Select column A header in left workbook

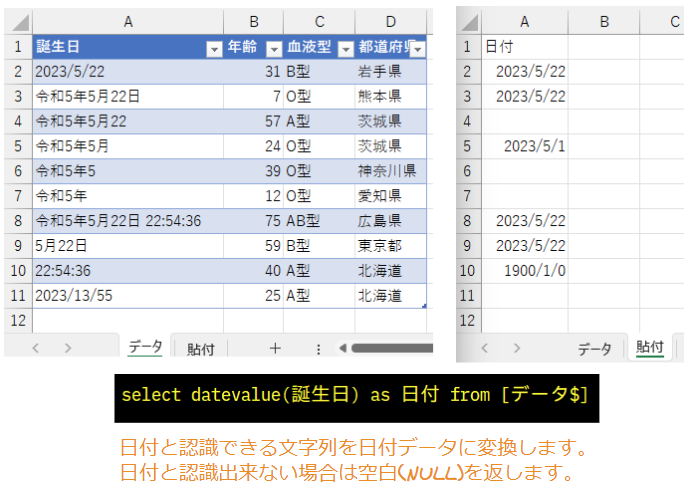point(128,22)
